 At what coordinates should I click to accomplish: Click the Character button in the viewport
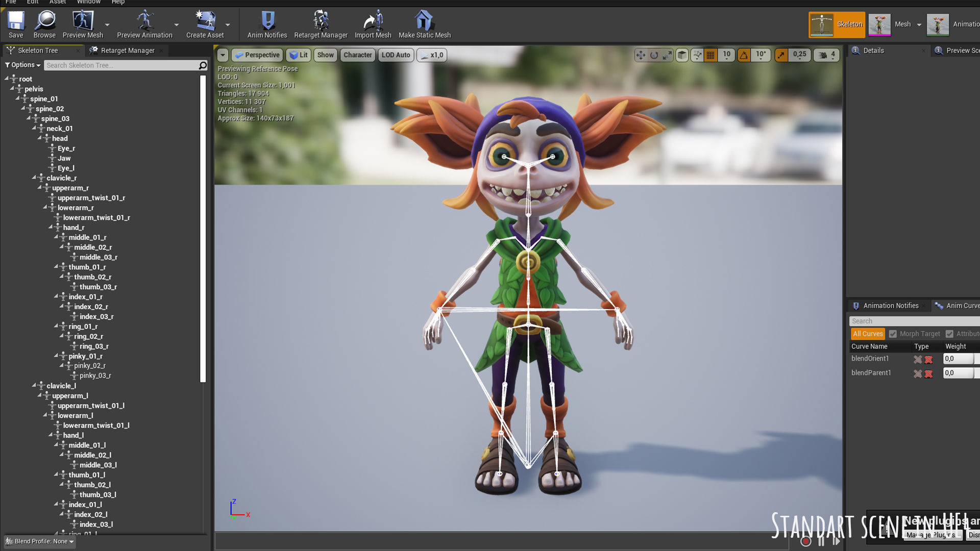pos(357,55)
